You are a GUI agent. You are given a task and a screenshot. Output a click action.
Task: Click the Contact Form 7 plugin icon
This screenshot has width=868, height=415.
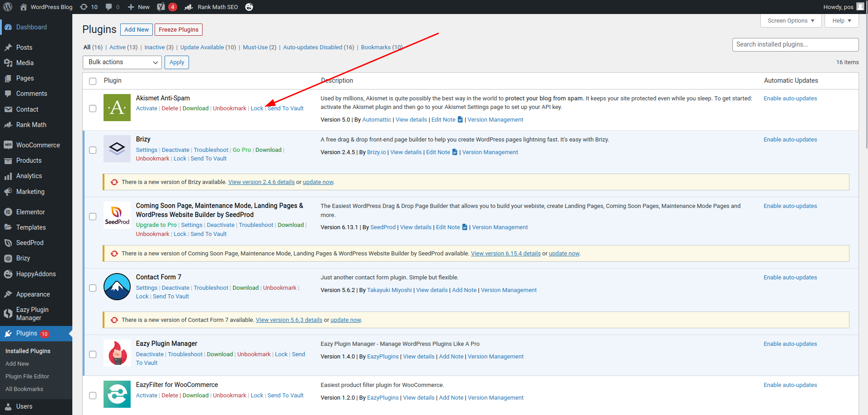117,287
